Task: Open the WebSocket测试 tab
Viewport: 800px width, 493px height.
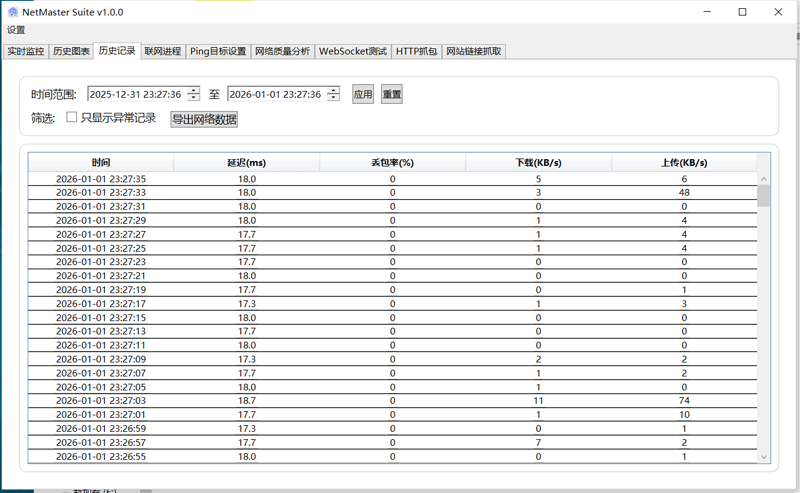Action: [353, 51]
